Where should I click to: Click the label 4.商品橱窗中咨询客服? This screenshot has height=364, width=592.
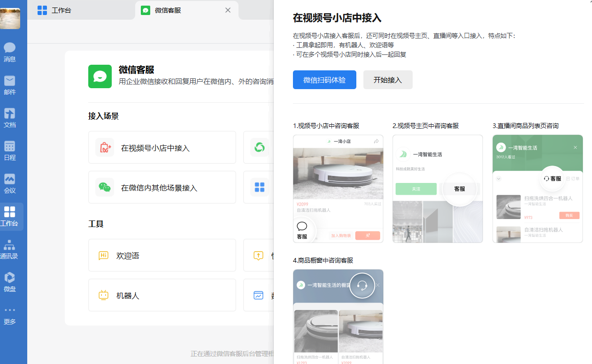[x=323, y=260]
